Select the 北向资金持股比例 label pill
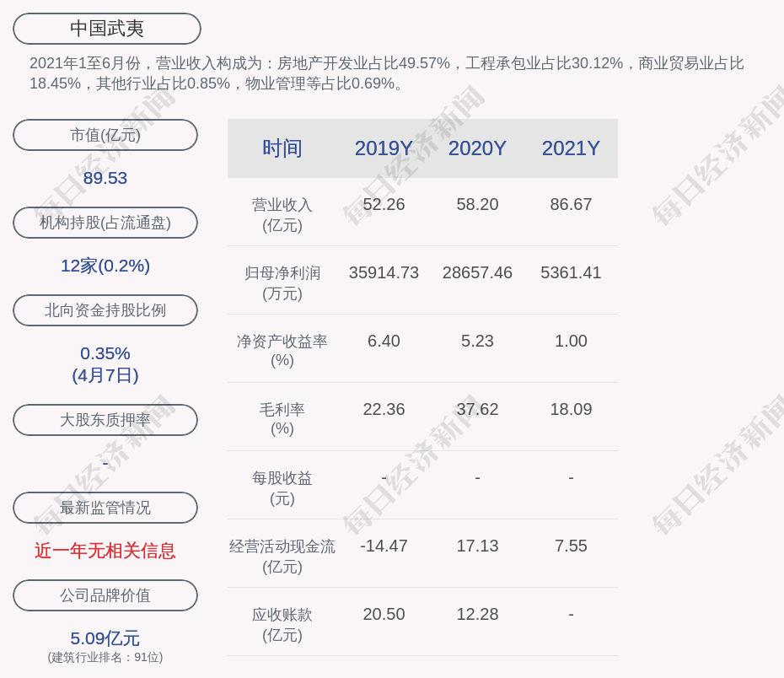The image size is (784, 678). point(105,310)
